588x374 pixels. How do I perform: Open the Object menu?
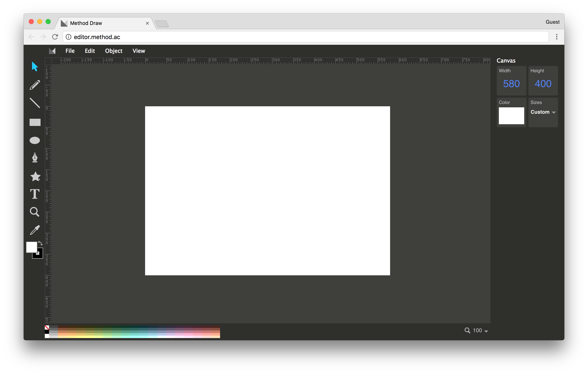pos(114,51)
